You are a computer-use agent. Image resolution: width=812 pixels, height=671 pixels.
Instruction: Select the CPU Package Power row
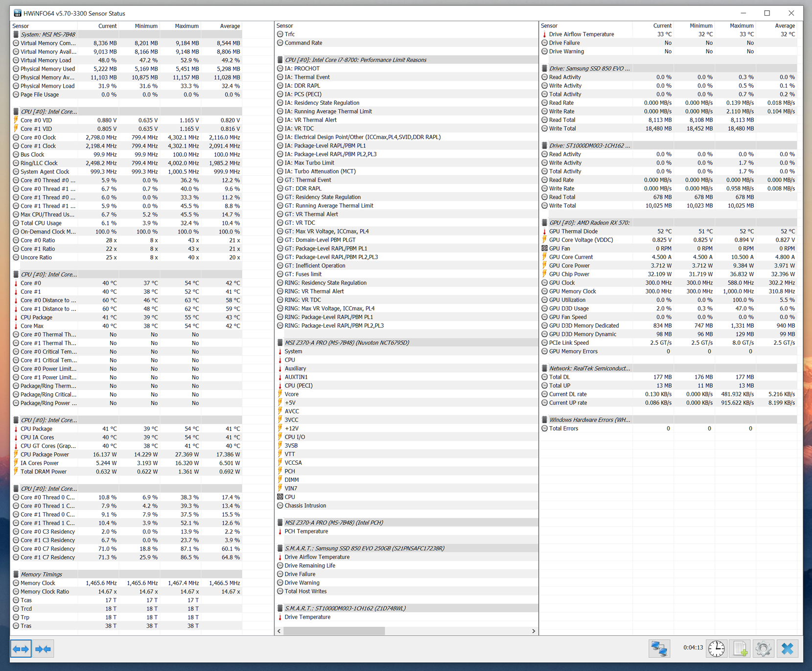45,455
